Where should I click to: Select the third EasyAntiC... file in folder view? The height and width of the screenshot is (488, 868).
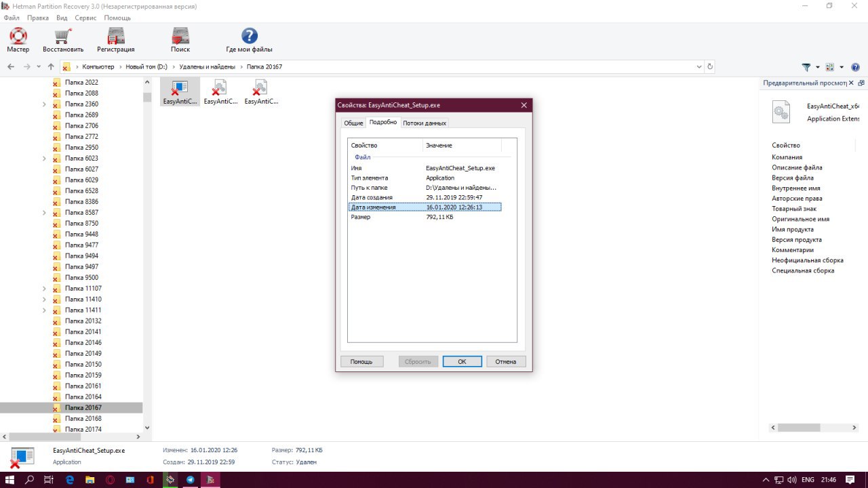pos(261,91)
